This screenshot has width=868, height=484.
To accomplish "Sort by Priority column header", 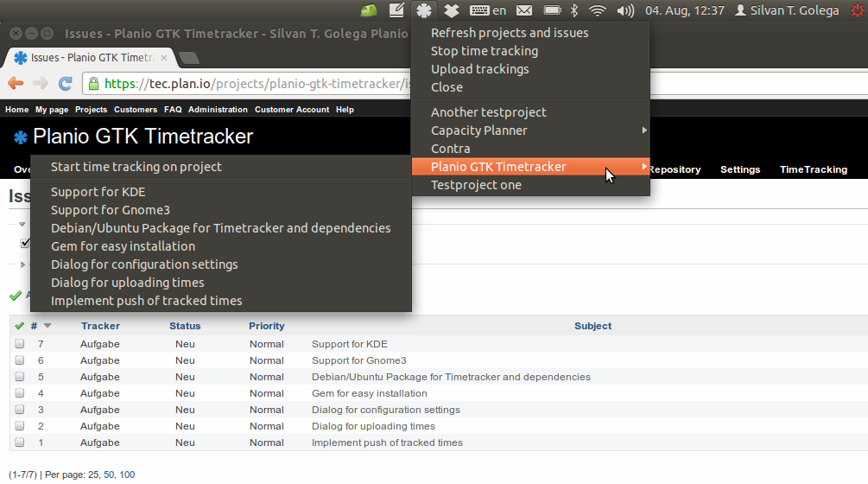I will click(266, 326).
